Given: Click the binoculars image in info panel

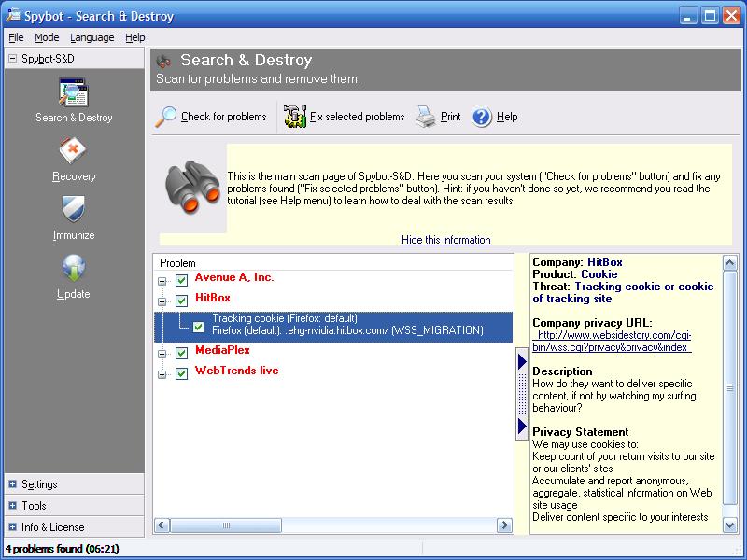Looking at the screenshot, I should pyautogui.click(x=192, y=188).
